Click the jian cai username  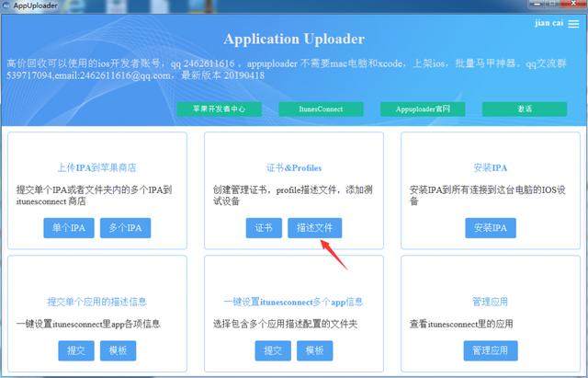click(549, 23)
